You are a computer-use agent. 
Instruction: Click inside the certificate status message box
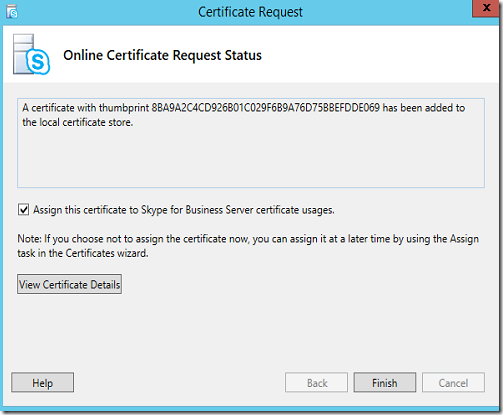251,143
